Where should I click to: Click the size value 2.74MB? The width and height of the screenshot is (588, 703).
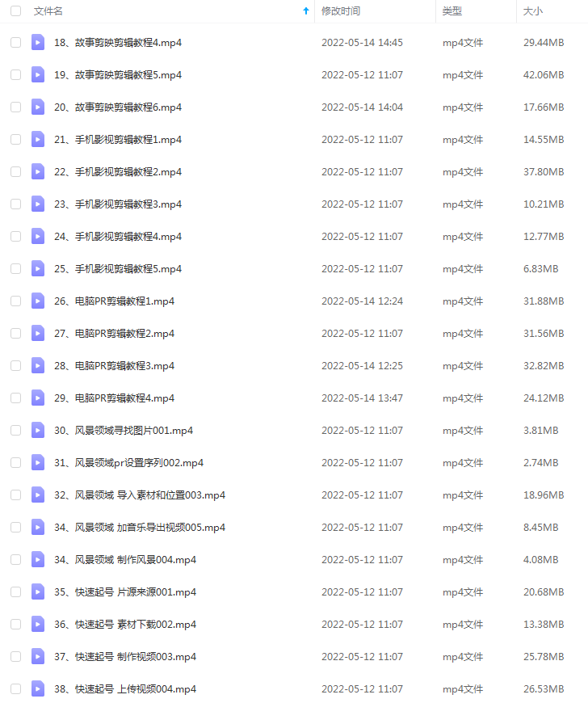(x=541, y=462)
